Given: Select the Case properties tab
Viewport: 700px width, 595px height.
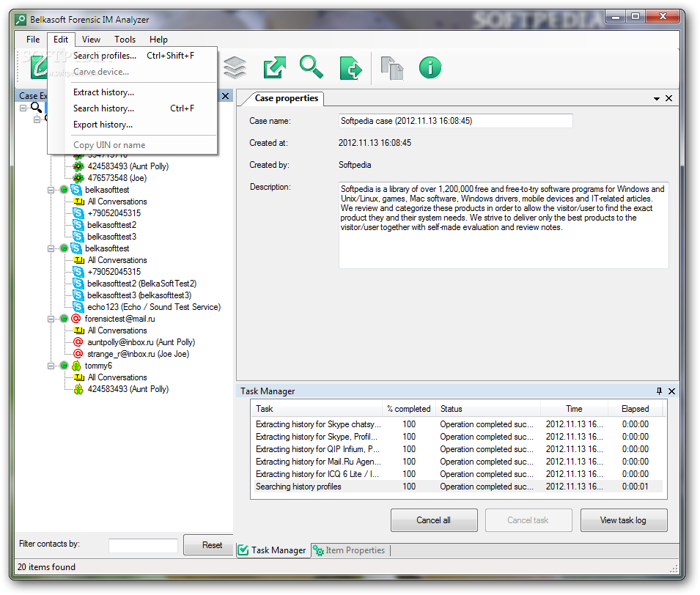Looking at the screenshot, I should [x=286, y=98].
